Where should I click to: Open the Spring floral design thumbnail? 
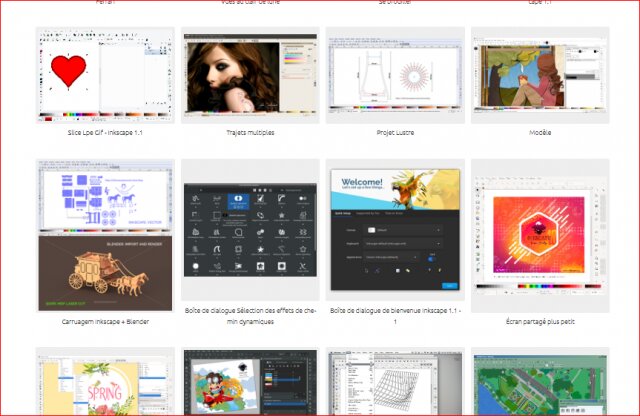(105, 382)
